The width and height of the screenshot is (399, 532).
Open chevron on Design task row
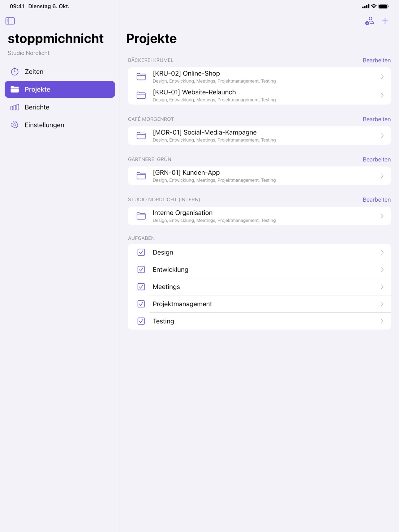[382, 252]
